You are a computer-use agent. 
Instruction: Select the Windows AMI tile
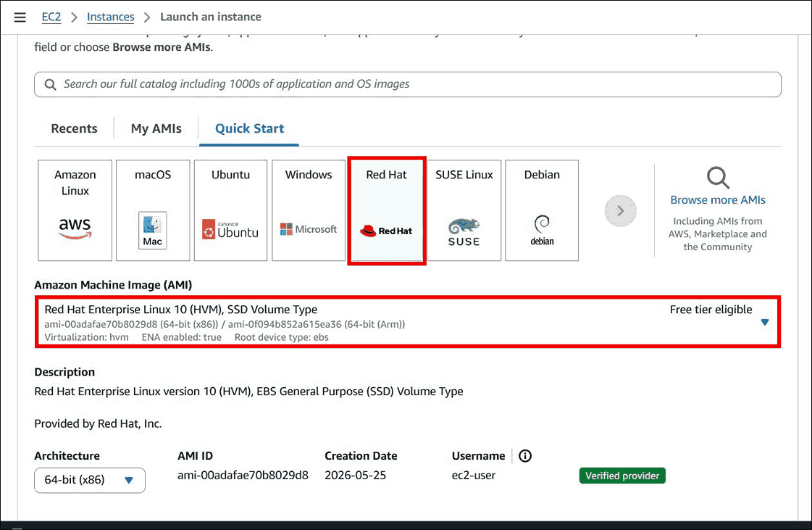(x=309, y=210)
